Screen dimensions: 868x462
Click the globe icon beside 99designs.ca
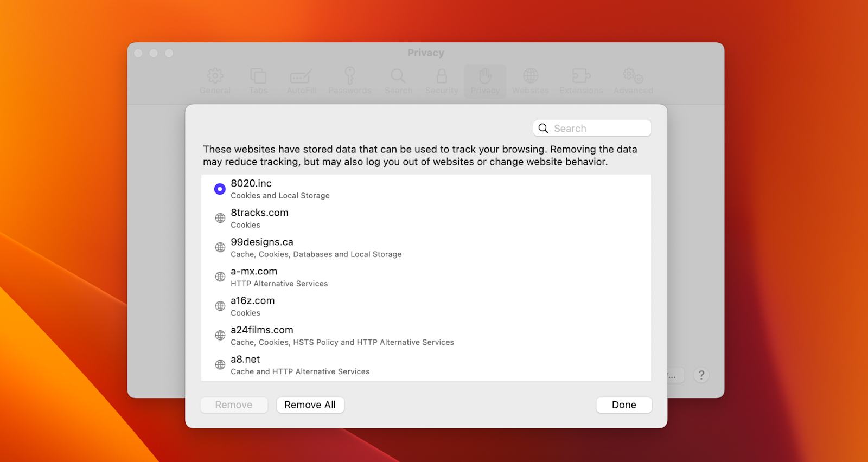220,247
